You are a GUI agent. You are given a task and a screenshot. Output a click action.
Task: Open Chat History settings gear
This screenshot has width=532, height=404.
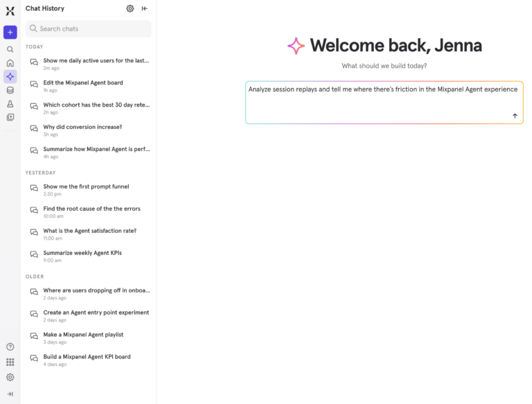click(x=130, y=8)
